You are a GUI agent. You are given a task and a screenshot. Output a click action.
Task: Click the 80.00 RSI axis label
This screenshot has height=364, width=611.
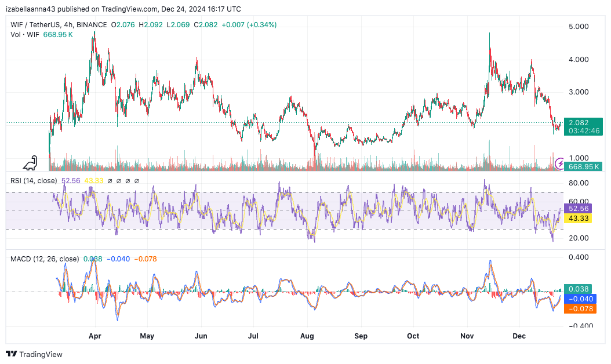[579, 183]
